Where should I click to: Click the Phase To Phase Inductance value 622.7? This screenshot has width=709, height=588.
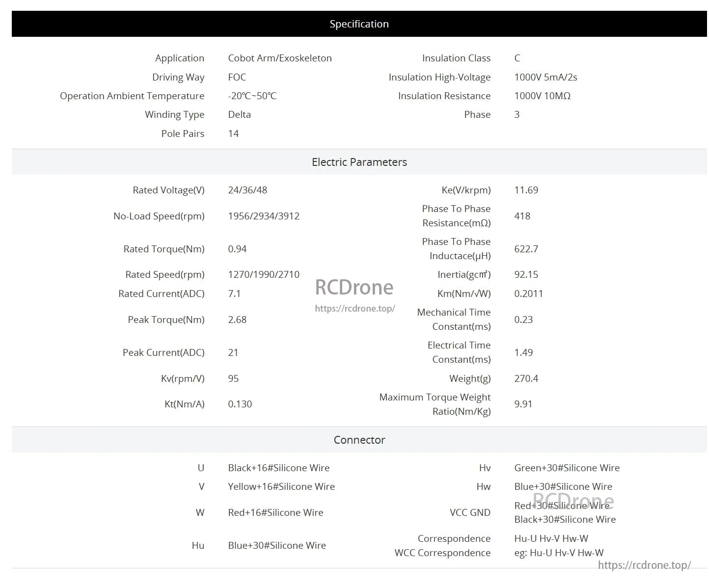526,249
